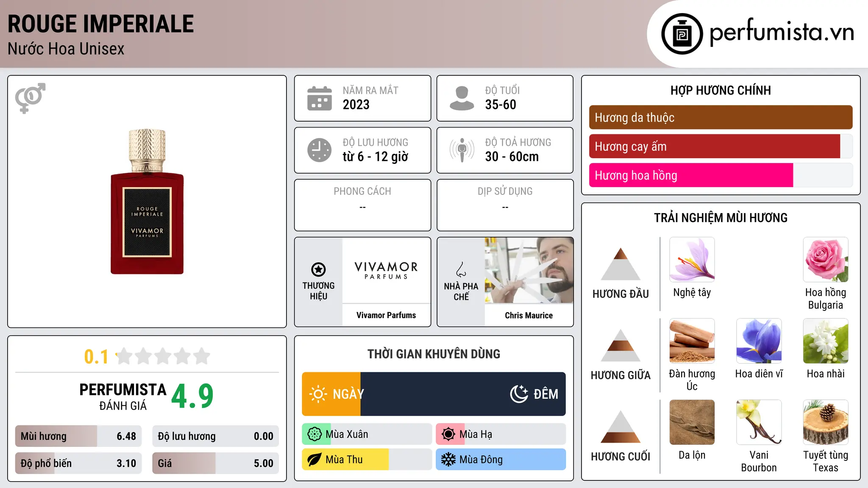Click the Mùi hương 6.48 score bar
The height and width of the screenshot is (488, 868).
(78, 436)
